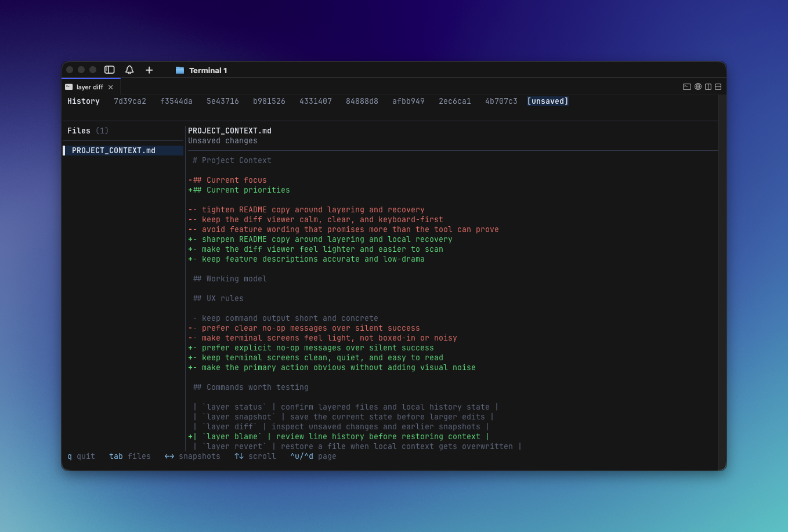788x532 pixels.
Task: Close the layer diff tab
Action: point(111,87)
